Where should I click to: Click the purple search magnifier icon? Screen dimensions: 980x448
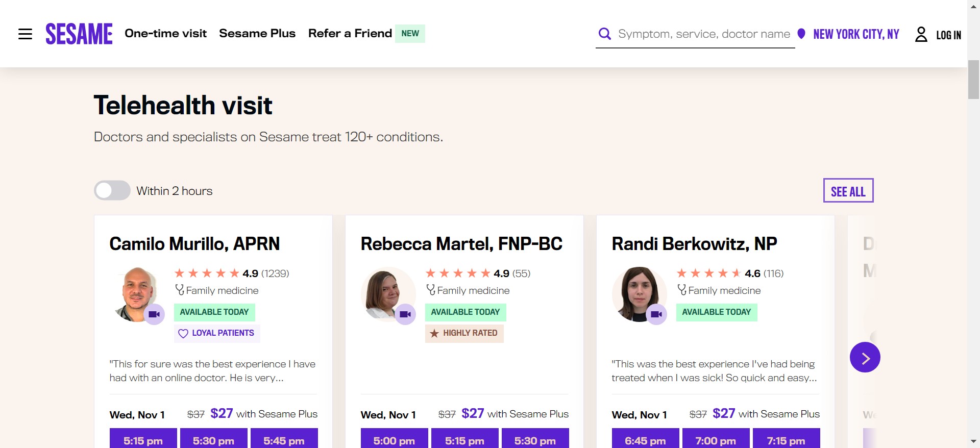pos(605,34)
